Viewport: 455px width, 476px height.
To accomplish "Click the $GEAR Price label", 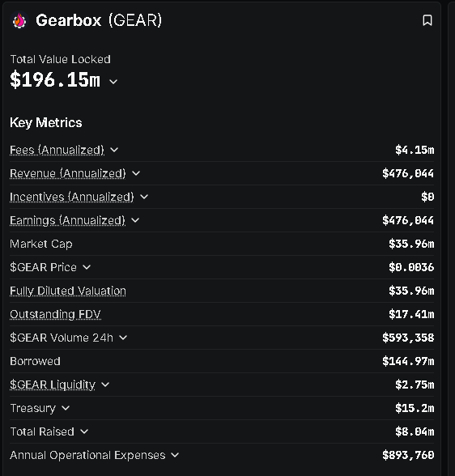I will pos(43,267).
